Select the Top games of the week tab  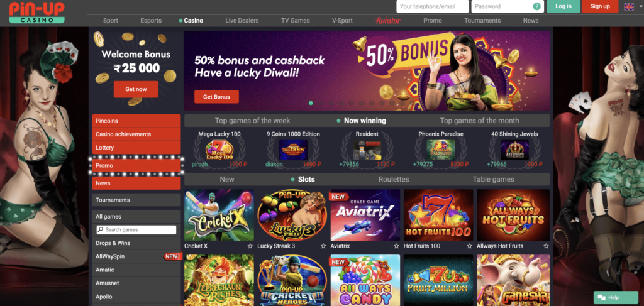[x=253, y=121]
